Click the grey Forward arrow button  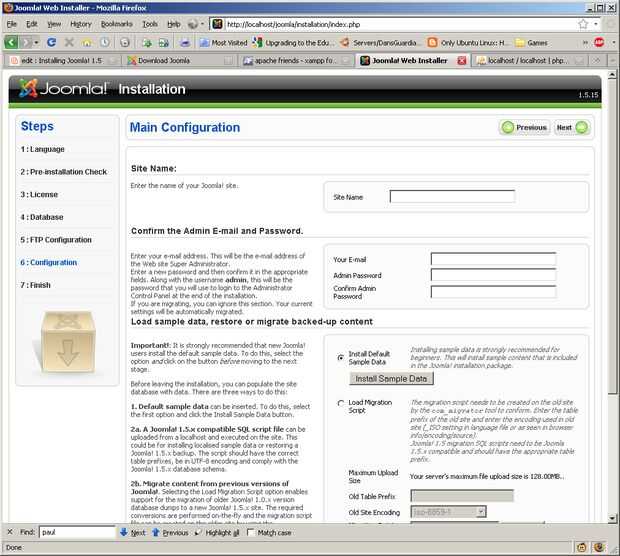point(26,42)
